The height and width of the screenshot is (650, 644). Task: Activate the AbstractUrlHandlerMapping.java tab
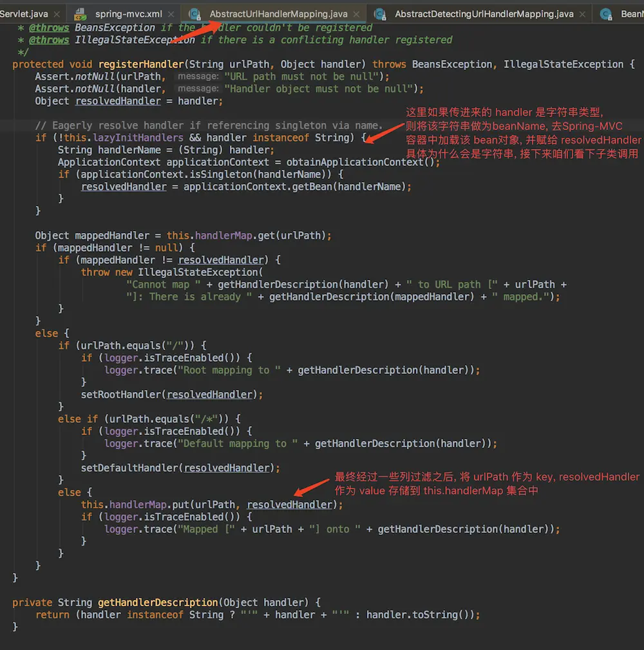[278, 14]
